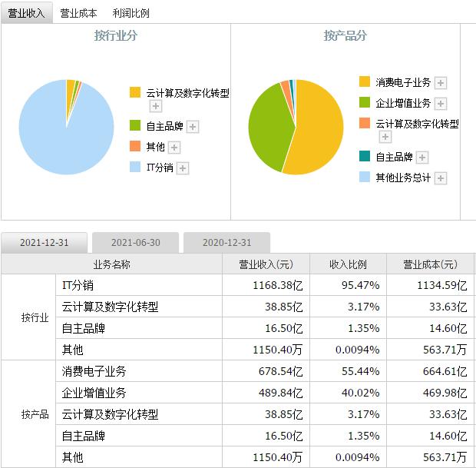The image size is (476, 468).
Task: Click the teal swatch for 自主品牌 product legend
Action: coord(365,156)
